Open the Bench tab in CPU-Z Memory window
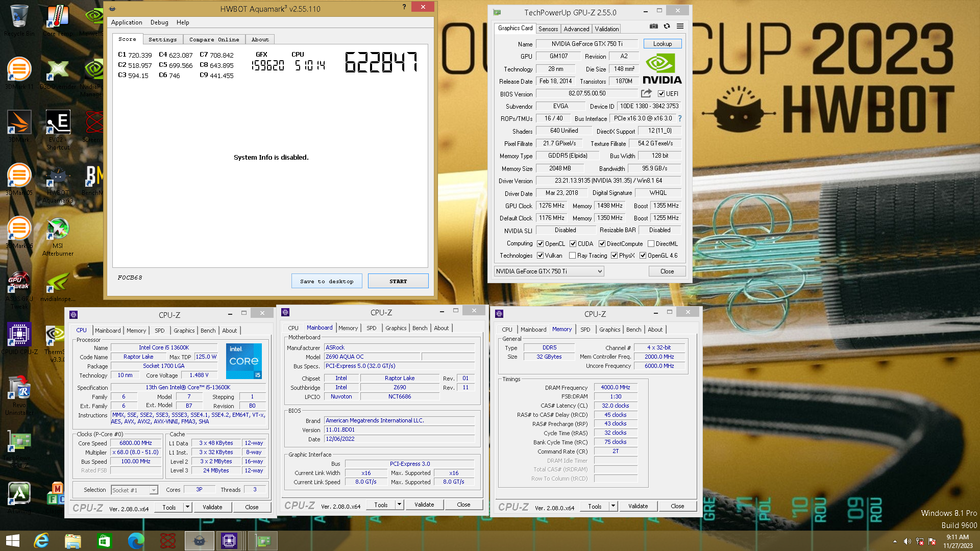This screenshot has height=551, width=980. tap(633, 330)
